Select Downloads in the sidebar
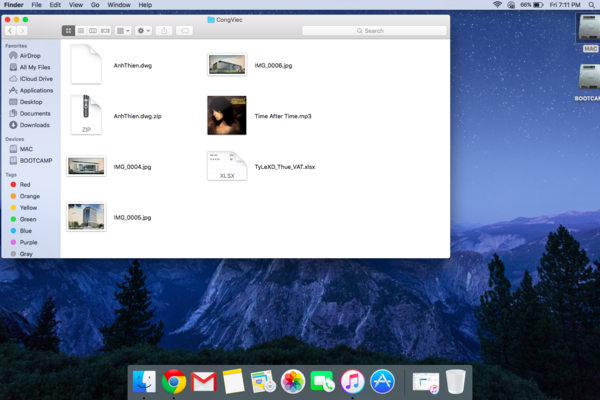 34,125
